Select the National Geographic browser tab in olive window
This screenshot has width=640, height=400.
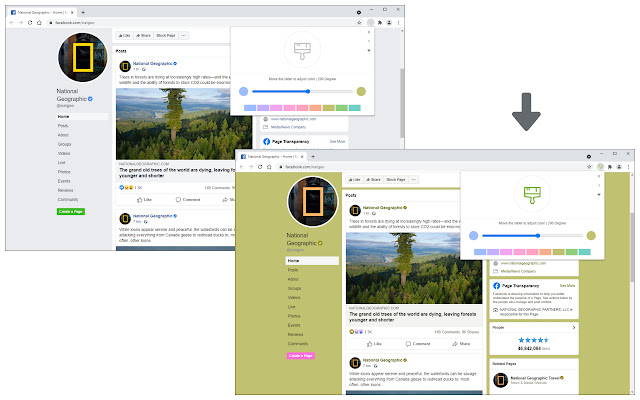point(271,156)
